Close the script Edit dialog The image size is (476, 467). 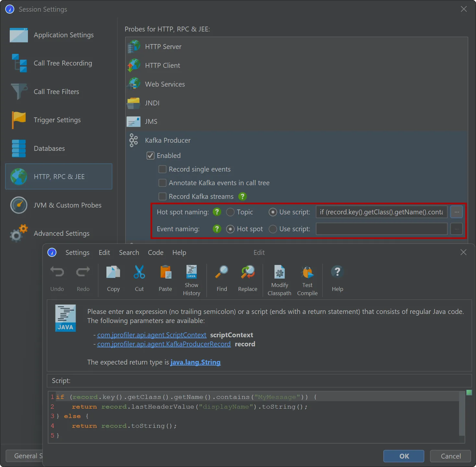click(x=463, y=252)
